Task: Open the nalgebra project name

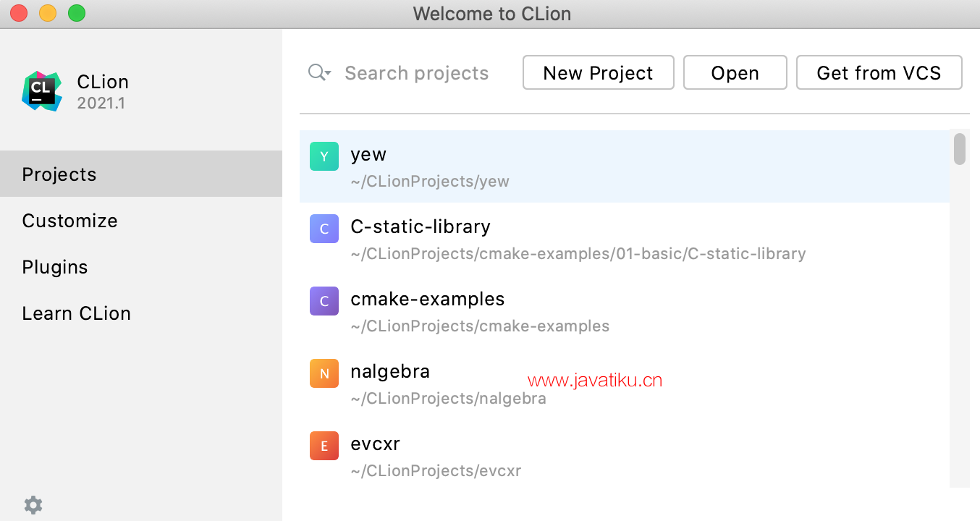Action: [x=390, y=371]
